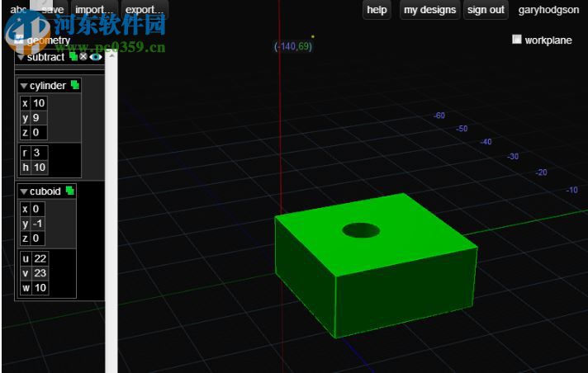Click the save button
This screenshot has height=373, width=588.
(x=53, y=10)
